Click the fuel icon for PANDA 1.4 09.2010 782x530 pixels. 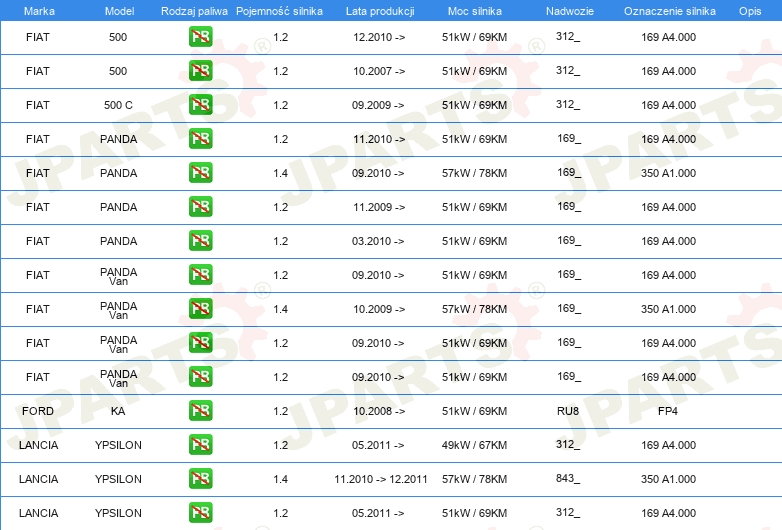200,173
